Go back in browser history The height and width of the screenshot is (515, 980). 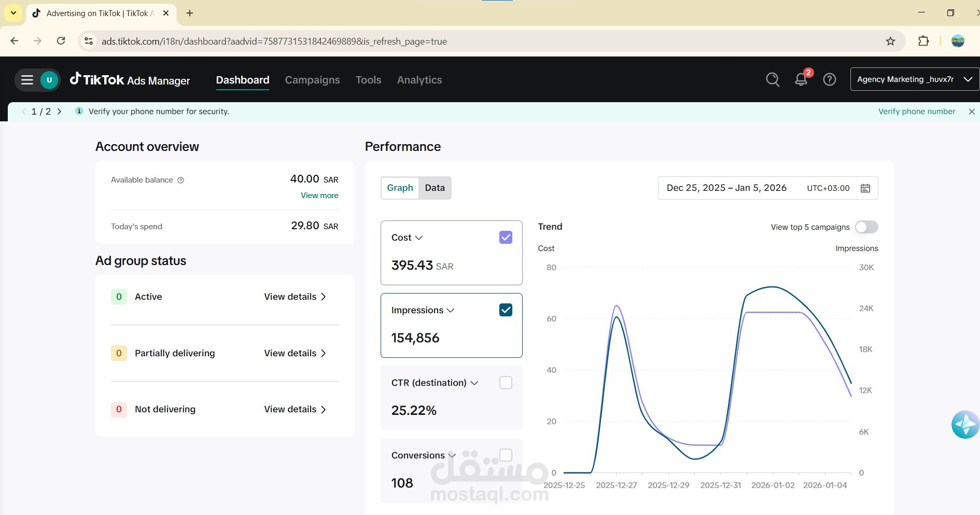coord(15,41)
